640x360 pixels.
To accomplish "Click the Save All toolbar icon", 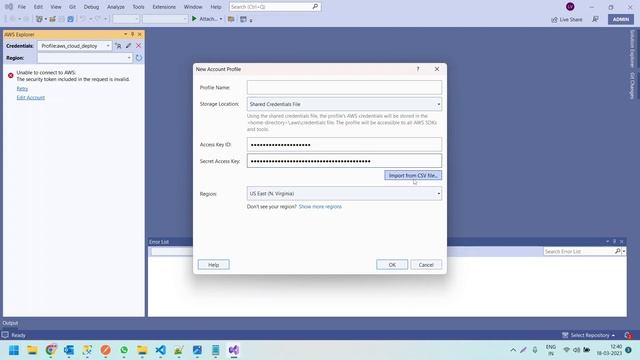I will 70,19.
